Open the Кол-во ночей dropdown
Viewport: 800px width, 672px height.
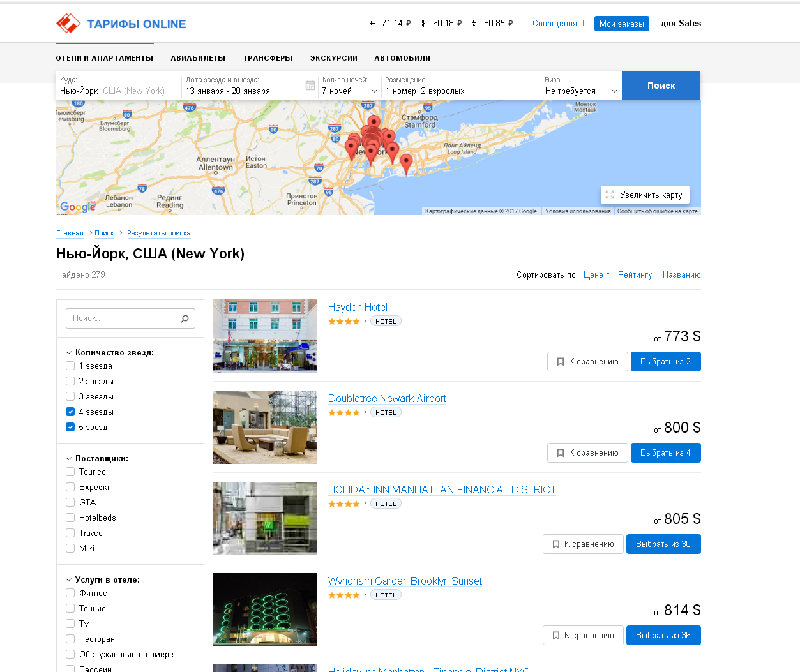point(349,86)
